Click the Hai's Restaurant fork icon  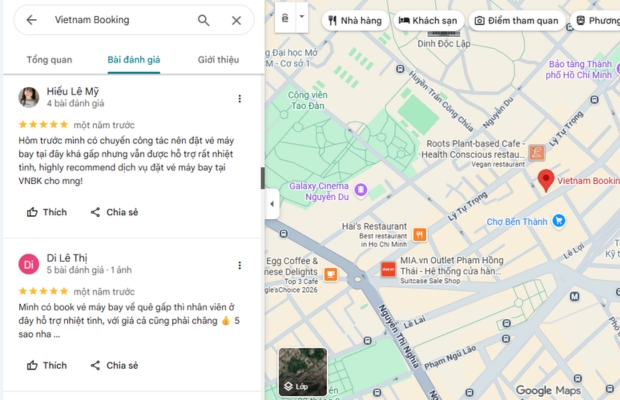[420, 235]
